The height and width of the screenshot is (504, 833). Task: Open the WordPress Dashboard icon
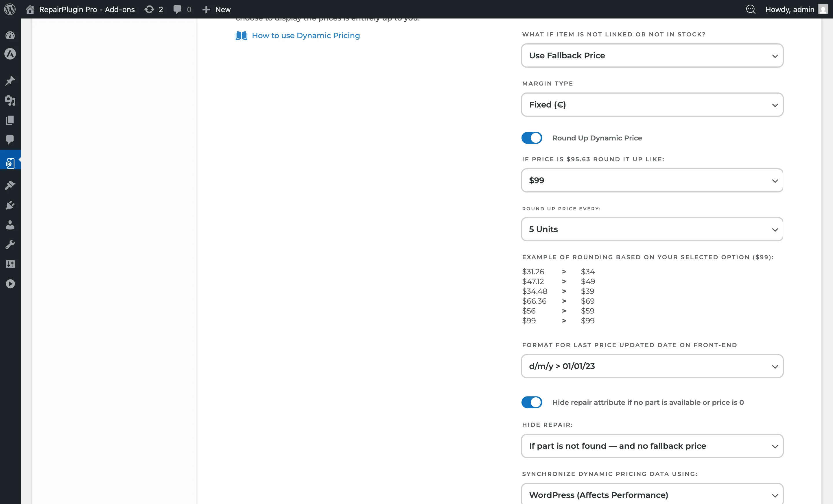point(10,35)
